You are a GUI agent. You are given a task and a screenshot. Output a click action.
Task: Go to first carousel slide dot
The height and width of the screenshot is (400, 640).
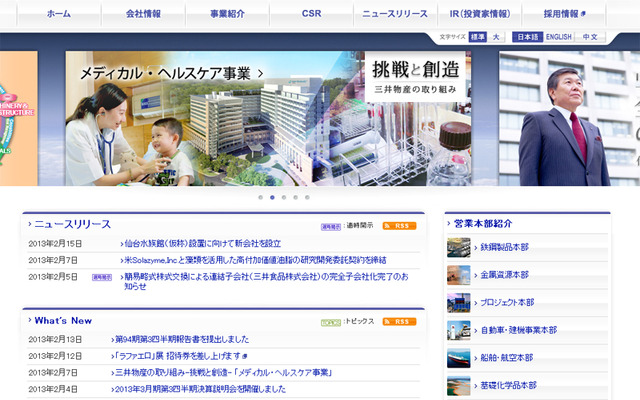[260, 198]
